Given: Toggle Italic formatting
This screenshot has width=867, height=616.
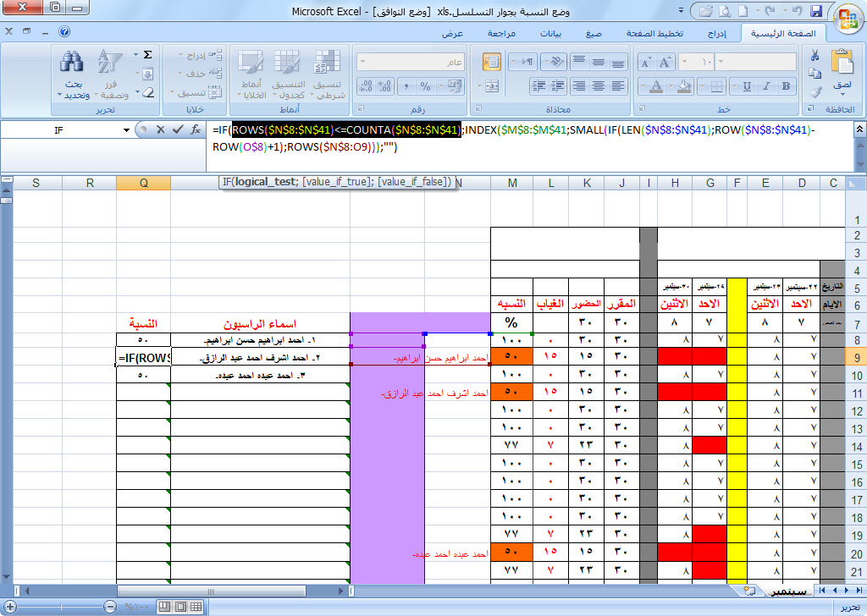Looking at the screenshot, I should click(x=766, y=86).
